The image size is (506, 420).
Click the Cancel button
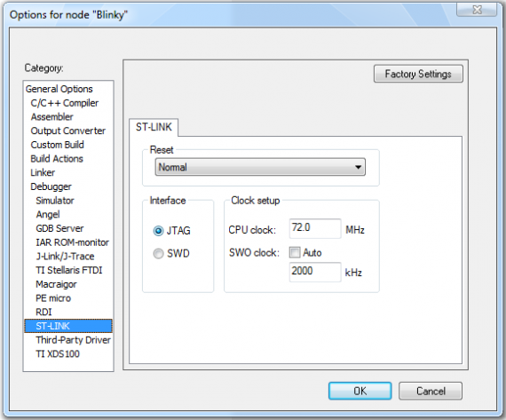(431, 391)
